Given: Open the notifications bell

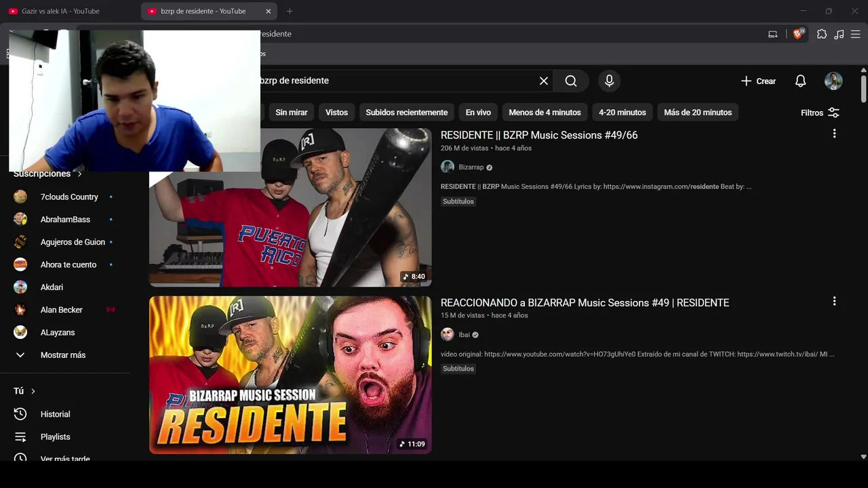Looking at the screenshot, I should pos(800,81).
